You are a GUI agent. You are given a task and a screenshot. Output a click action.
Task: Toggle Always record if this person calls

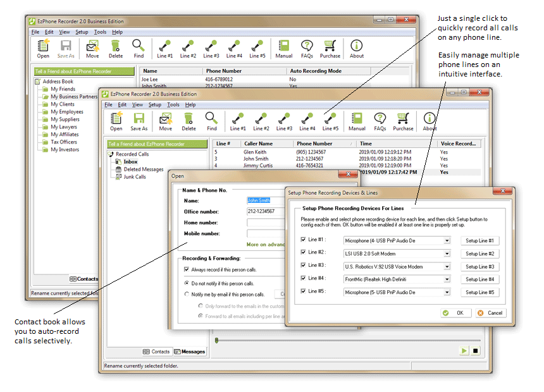(187, 269)
